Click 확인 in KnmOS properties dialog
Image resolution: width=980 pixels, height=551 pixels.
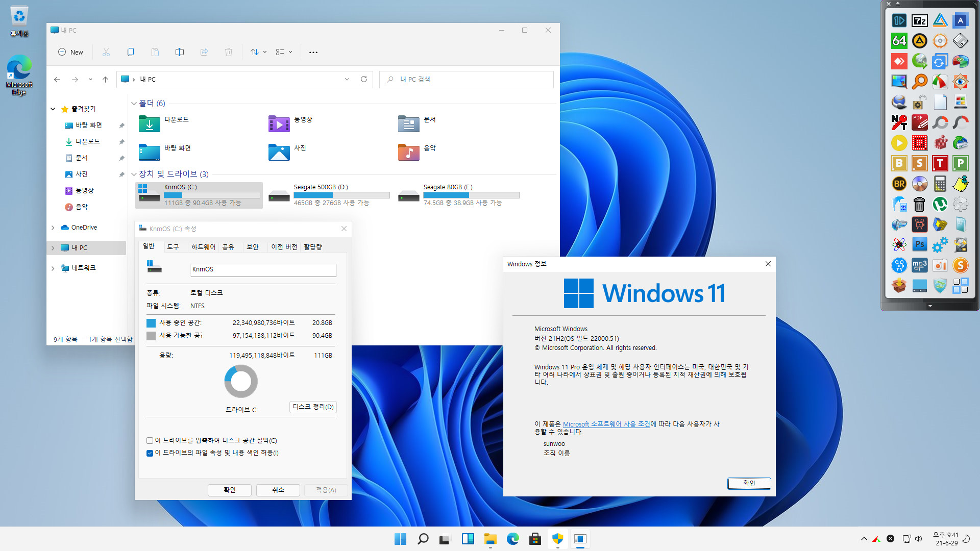[230, 490]
